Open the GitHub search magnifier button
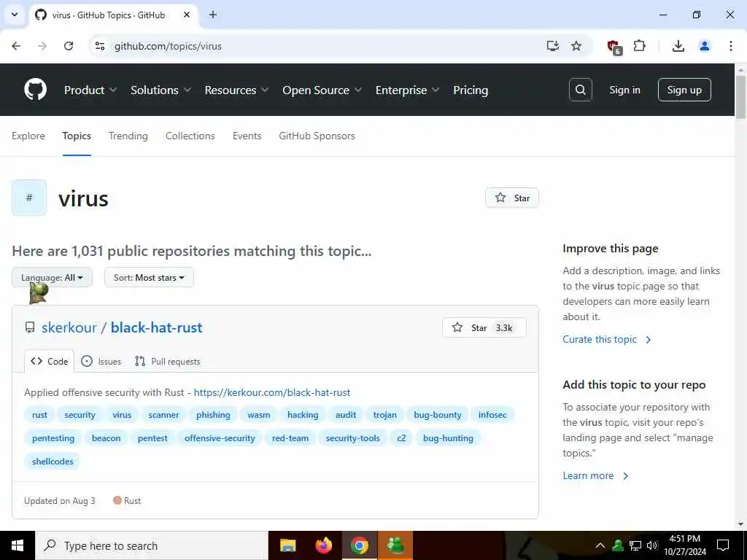The width and height of the screenshot is (747, 560). coord(580,90)
